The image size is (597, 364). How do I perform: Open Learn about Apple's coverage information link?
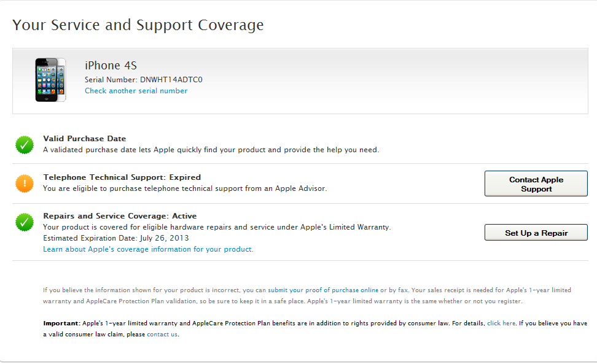pos(148,249)
